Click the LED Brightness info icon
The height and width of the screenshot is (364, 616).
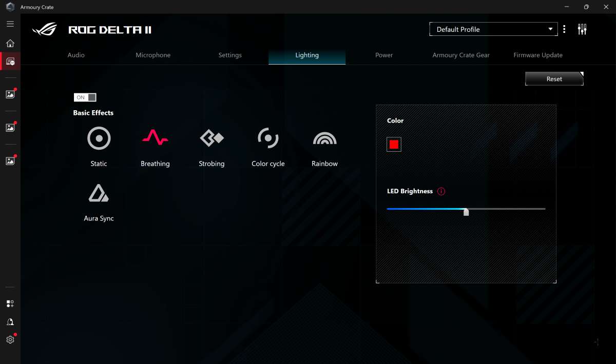coord(441,191)
